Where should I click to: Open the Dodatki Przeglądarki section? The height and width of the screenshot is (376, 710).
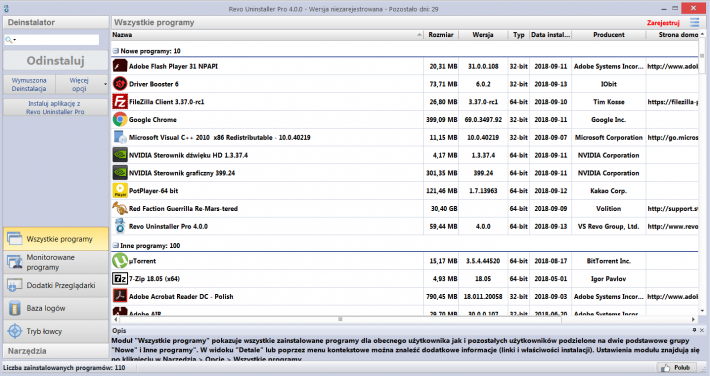click(x=56, y=285)
